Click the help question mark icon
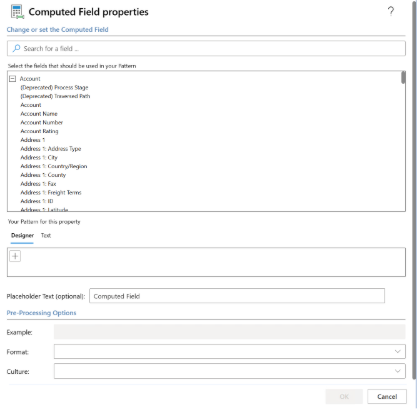 (x=391, y=11)
